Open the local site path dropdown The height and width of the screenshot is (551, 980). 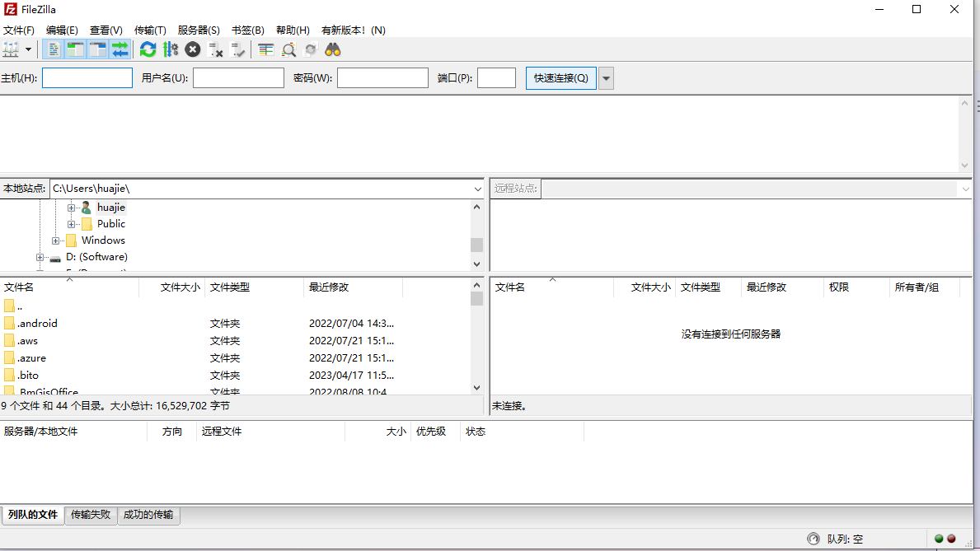click(x=477, y=189)
